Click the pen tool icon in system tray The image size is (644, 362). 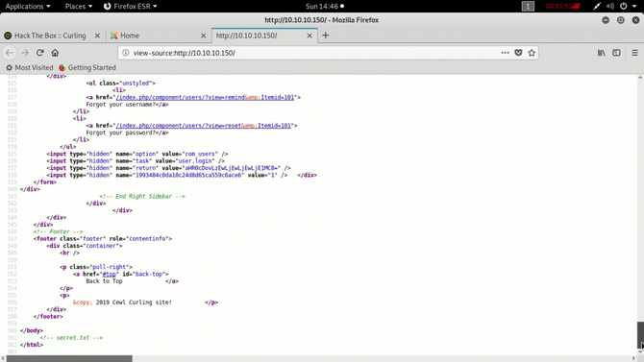(597, 6)
